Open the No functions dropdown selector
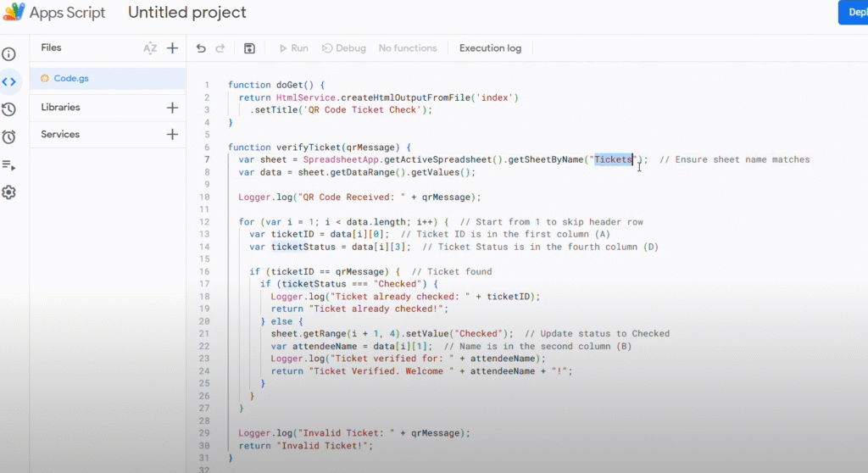The image size is (868, 473). coord(407,48)
